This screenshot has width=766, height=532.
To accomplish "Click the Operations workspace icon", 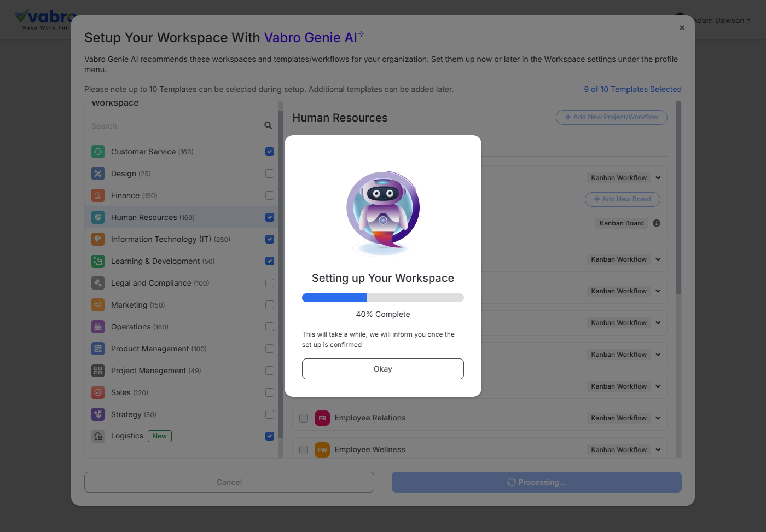I will (x=98, y=327).
